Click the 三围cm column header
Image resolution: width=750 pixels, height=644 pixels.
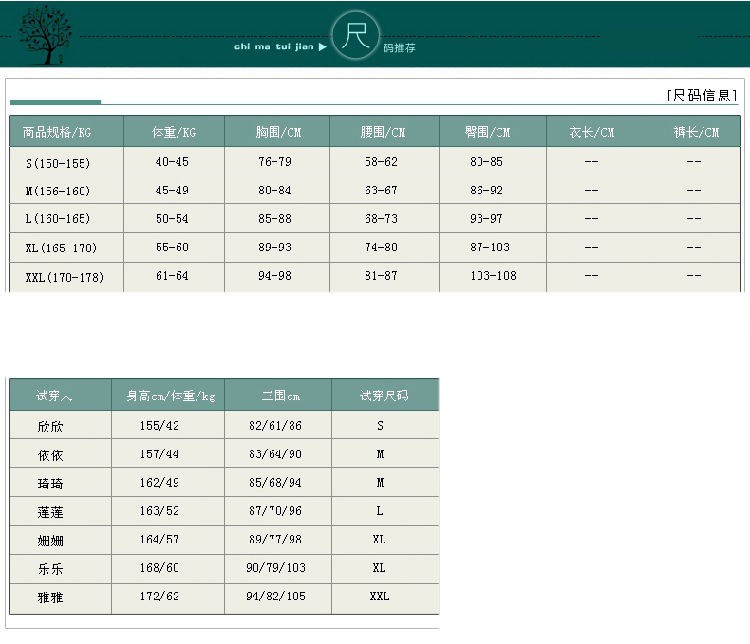(280, 396)
